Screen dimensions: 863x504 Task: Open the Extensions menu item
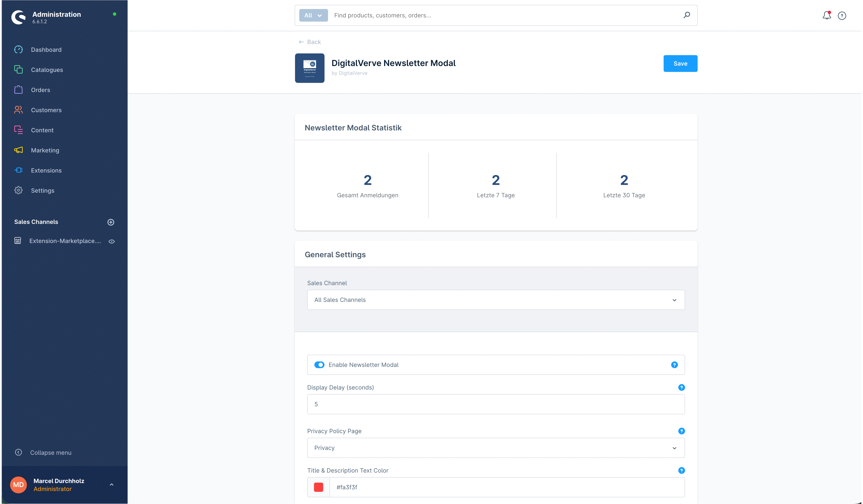(x=46, y=170)
